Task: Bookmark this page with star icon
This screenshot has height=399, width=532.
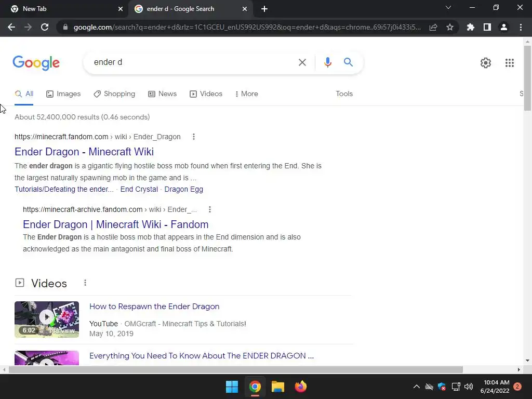Action: (450, 27)
